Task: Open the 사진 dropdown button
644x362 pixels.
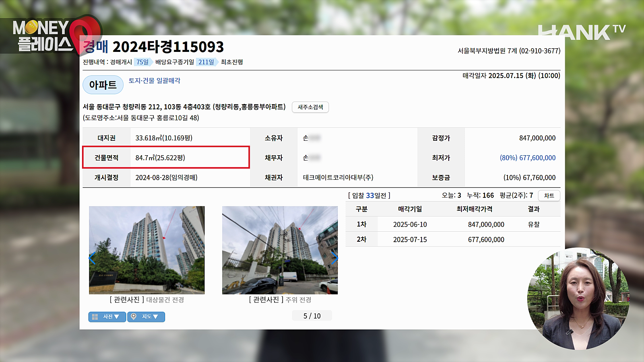Action: point(107,317)
